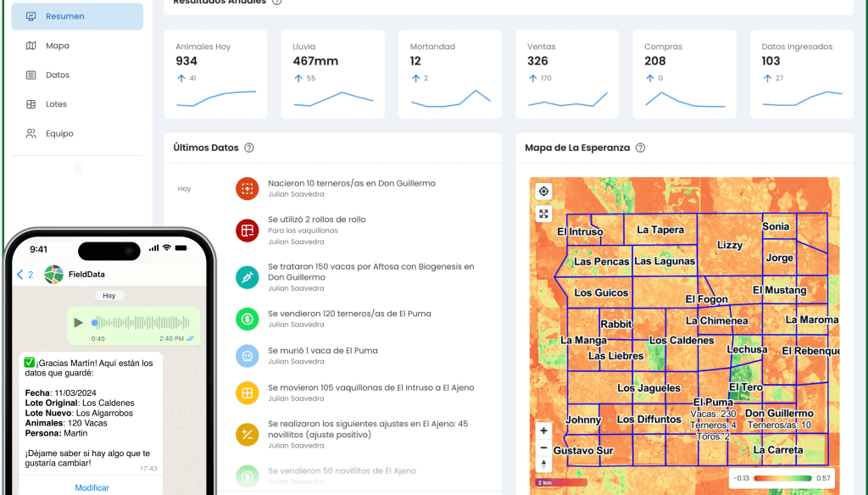Image resolution: width=868 pixels, height=495 pixels.
Task: Seek within the voice message waveform
Action: (x=142, y=322)
